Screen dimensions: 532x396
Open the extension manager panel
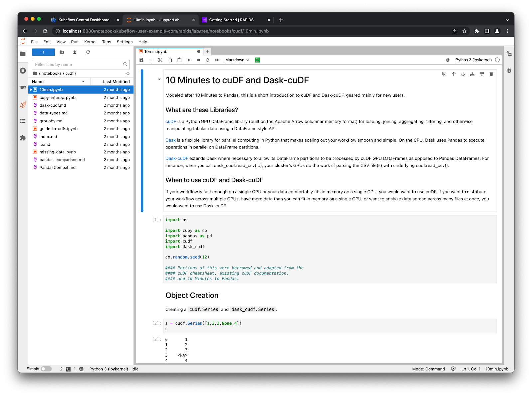tap(23, 138)
